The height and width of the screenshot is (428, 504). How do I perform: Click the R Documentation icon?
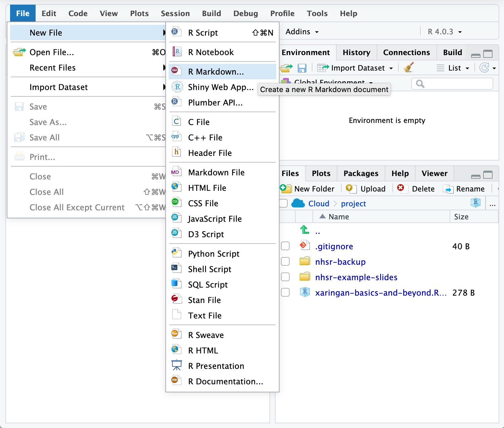[x=176, y=380]
